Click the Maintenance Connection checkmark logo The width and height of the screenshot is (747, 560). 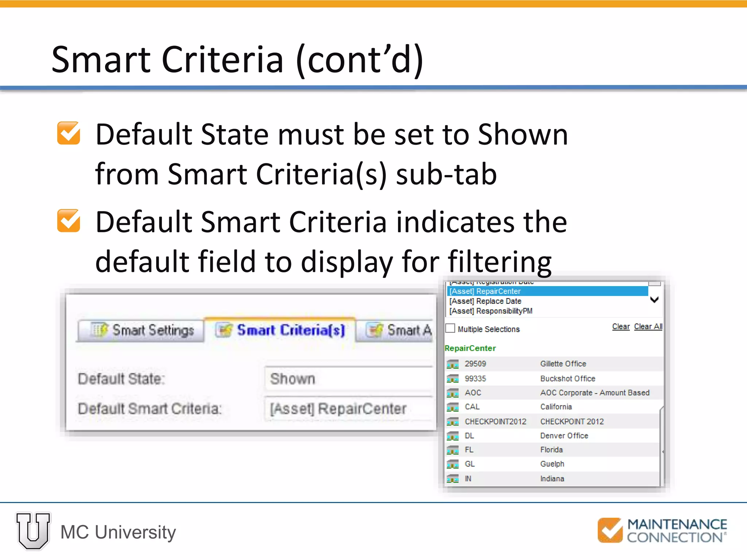[610, 530]
